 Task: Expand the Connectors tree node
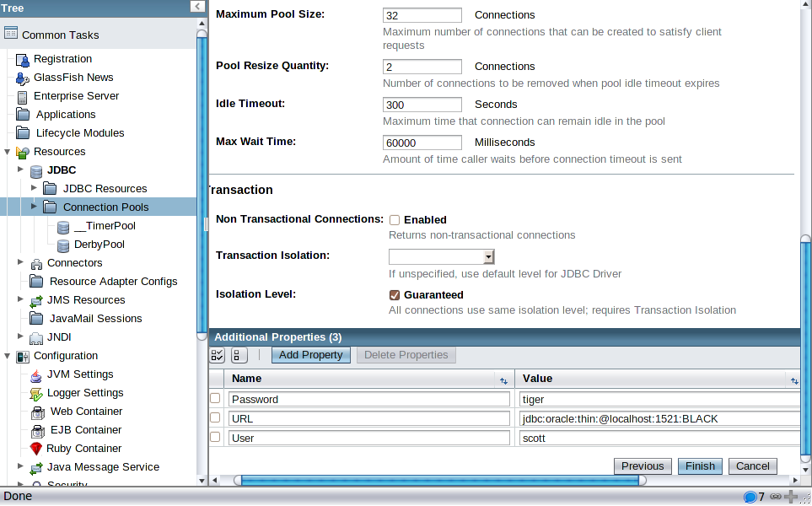[19, 262]
